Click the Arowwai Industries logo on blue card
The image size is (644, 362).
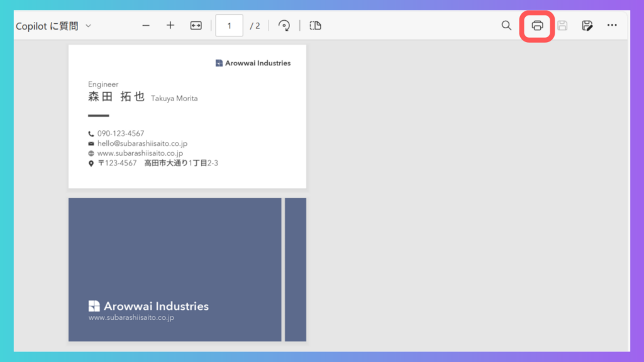148,306
